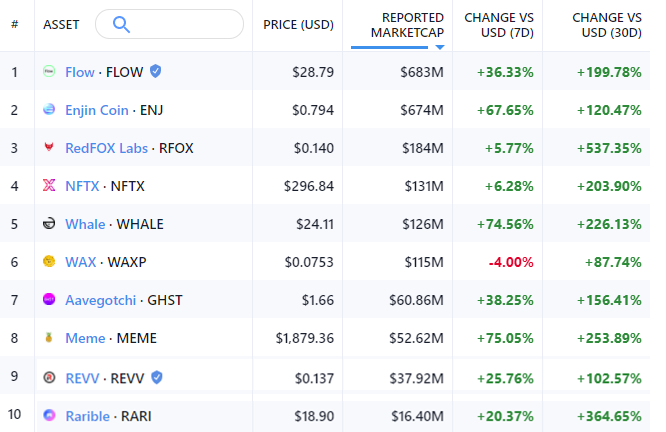Image resolution: width=666 pixels, height=432 pixels.
Task: Sort by Reported Marketcap column header
Action: point(407,25)
